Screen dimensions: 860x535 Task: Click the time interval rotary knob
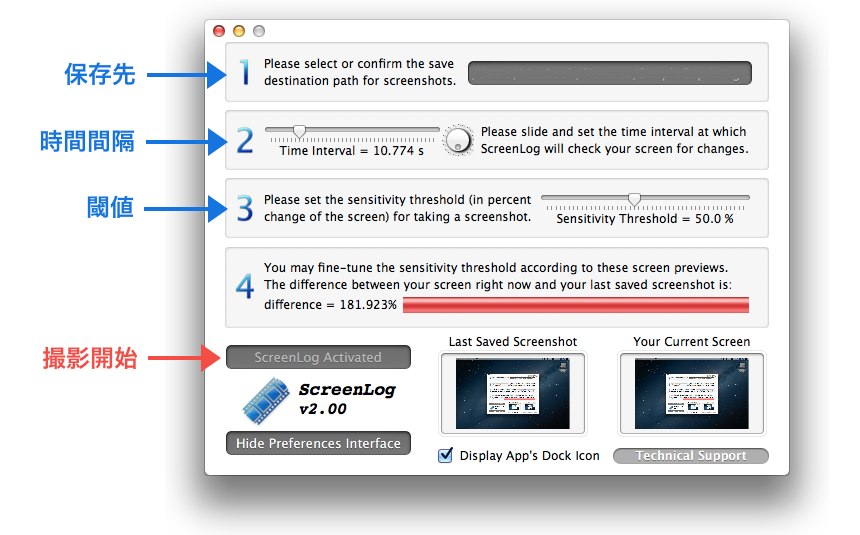[x=458, y=140]
